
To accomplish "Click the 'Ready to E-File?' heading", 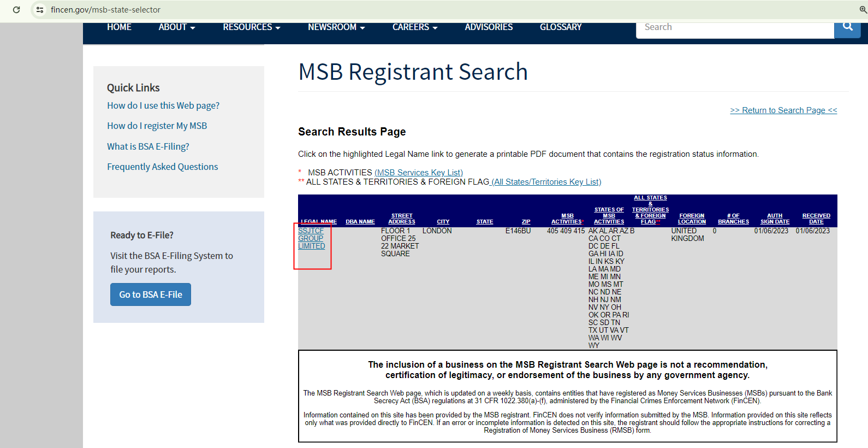I will [142, 235].
